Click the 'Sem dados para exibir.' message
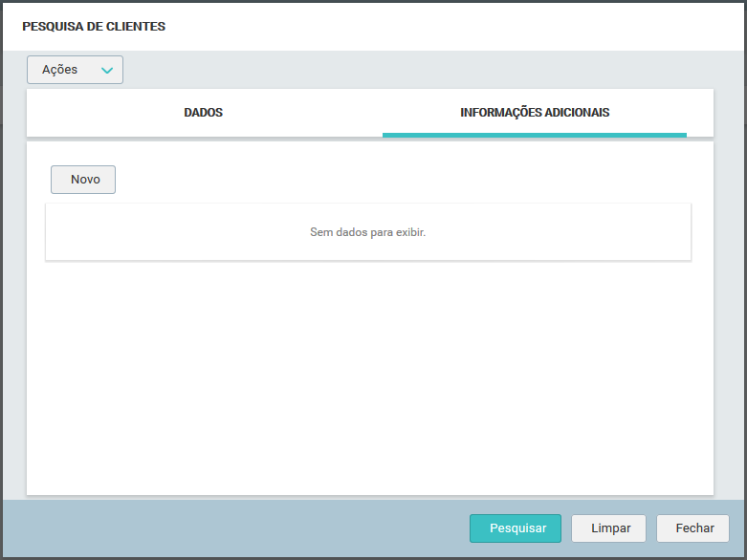The height and width of the screenshot is (560, 747). (368, 232)
